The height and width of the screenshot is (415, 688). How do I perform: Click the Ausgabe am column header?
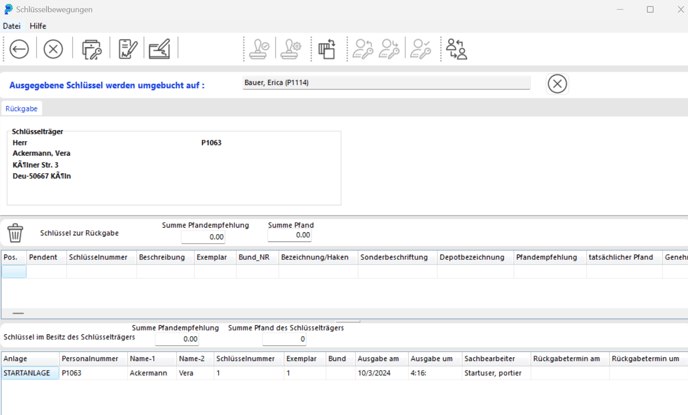(382, 359)
